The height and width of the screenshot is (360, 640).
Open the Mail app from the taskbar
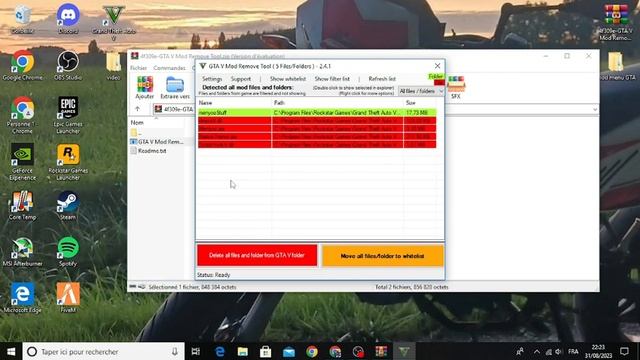(289, 351)
